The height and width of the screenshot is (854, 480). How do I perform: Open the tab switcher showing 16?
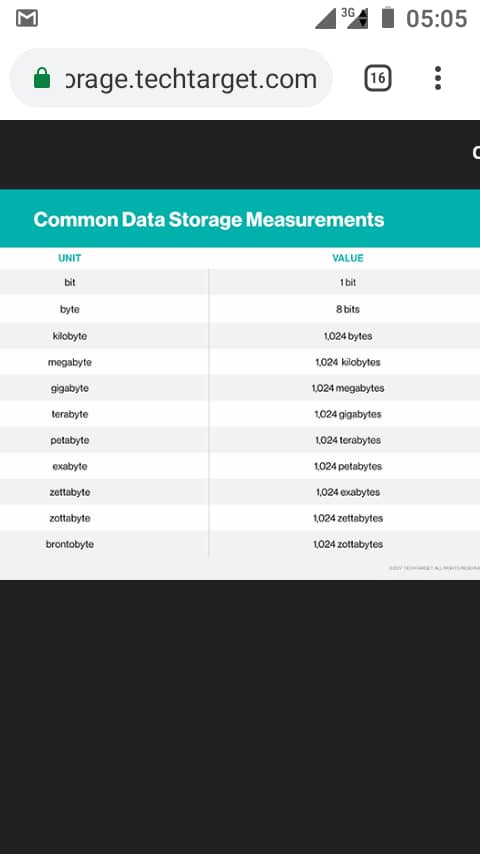coord(378,78)
